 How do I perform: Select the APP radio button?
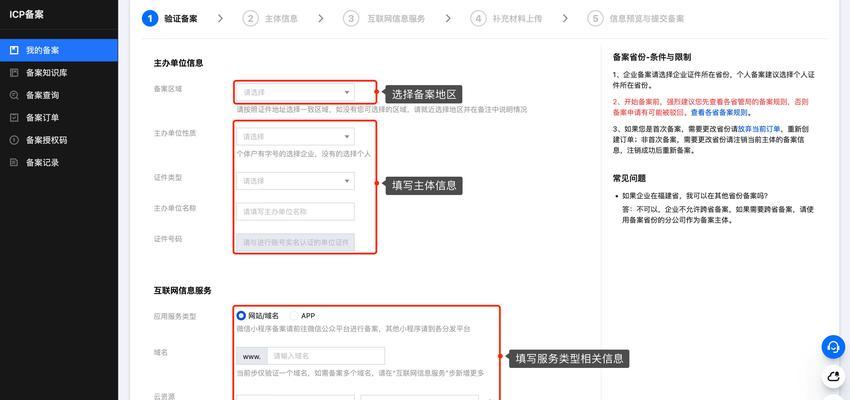point(294,315)
